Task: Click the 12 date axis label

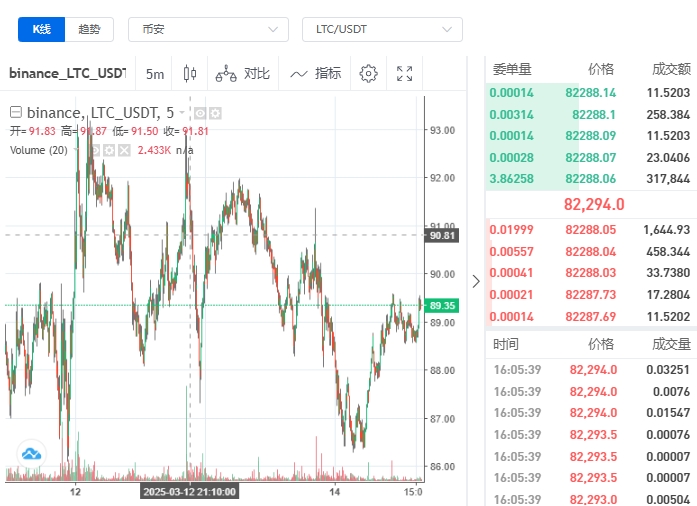Action: click(75, 492)
